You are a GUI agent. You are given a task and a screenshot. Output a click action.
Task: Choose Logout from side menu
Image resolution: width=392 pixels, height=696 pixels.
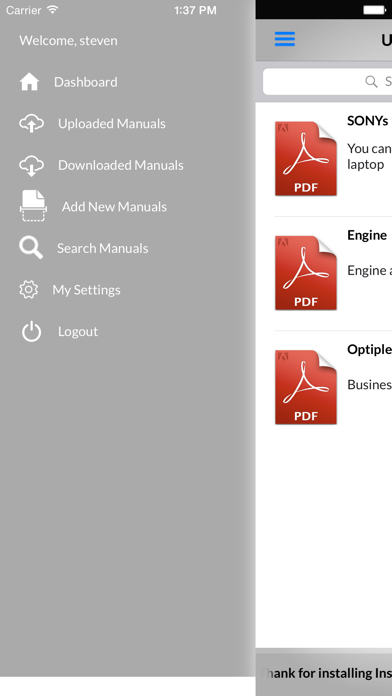(x=78, y=332)
